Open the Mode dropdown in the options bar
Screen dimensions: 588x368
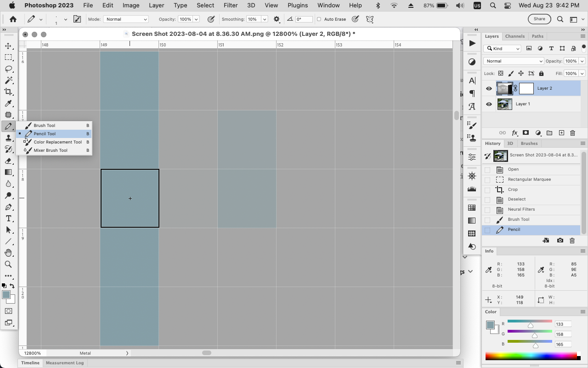tap(126, 19)
